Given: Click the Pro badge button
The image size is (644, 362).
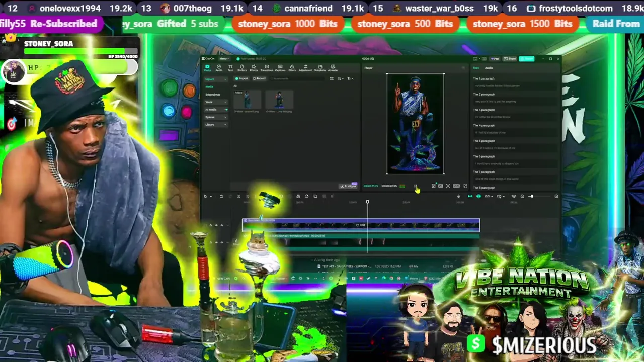Looking at the screenshot, I should [495, 59].
